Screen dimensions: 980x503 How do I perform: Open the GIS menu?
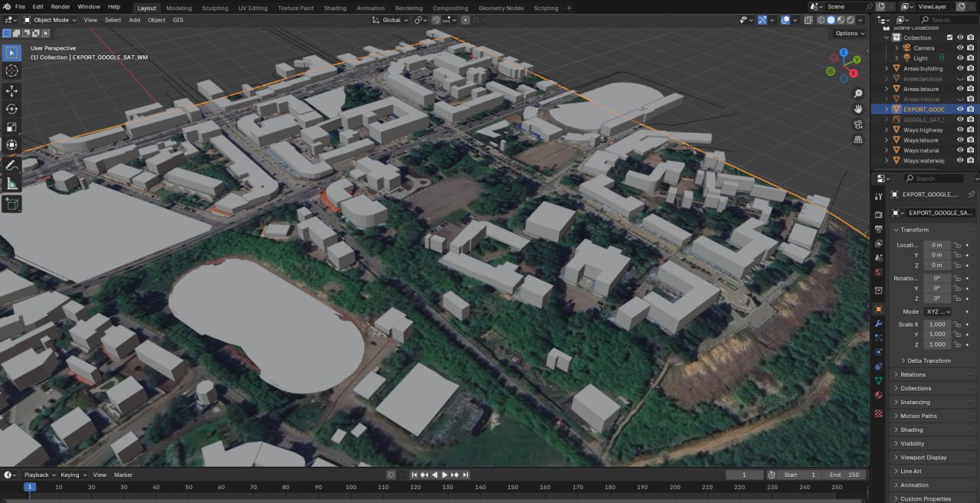[x=178, y=20]
